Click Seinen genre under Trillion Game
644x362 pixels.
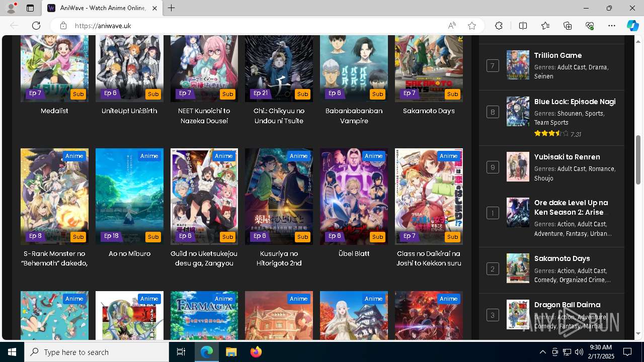544,76
